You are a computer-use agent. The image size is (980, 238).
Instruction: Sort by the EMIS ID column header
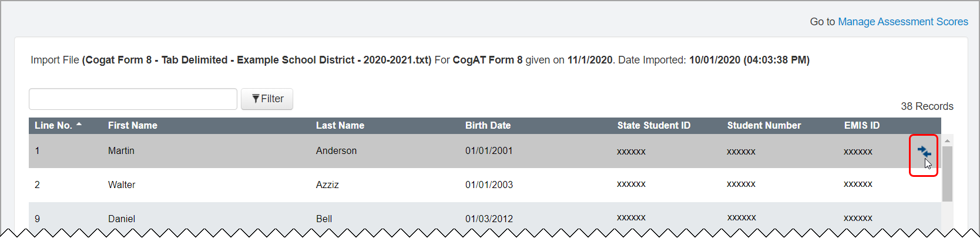click(x=861, y=125)
